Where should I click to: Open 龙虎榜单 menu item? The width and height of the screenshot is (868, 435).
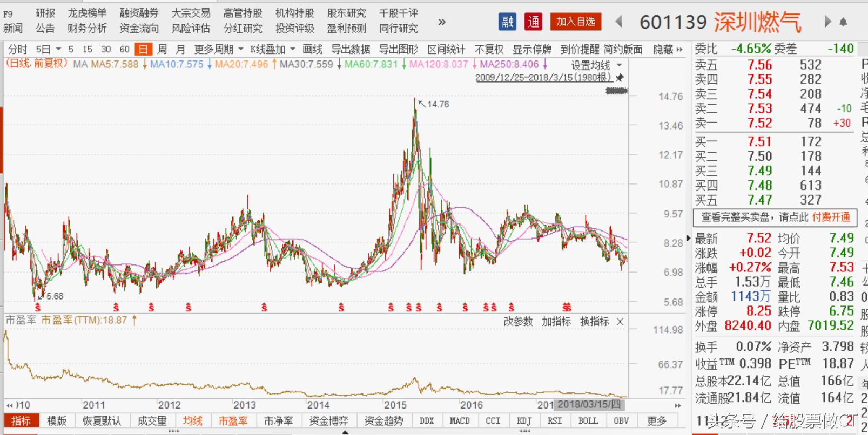[x=88, y=13]
